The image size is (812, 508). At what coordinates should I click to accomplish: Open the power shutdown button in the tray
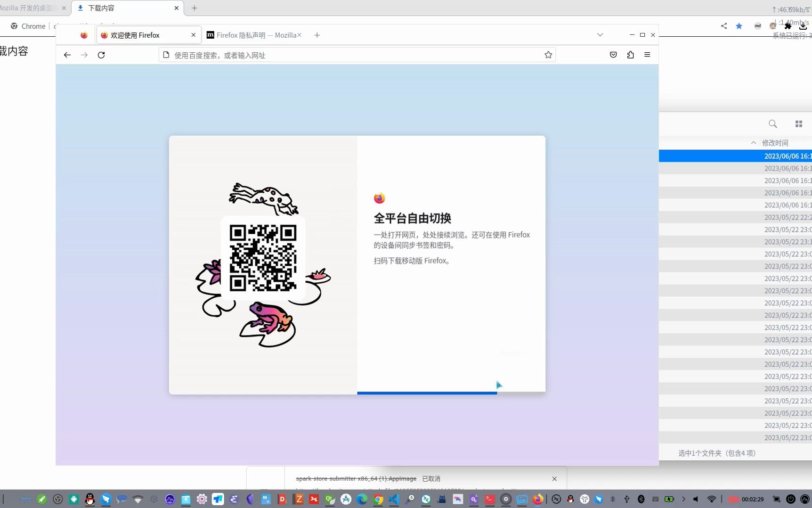tap(791, 499)
